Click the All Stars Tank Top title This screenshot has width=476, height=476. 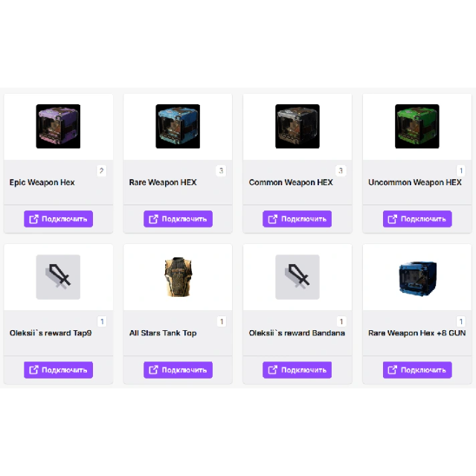163,333
